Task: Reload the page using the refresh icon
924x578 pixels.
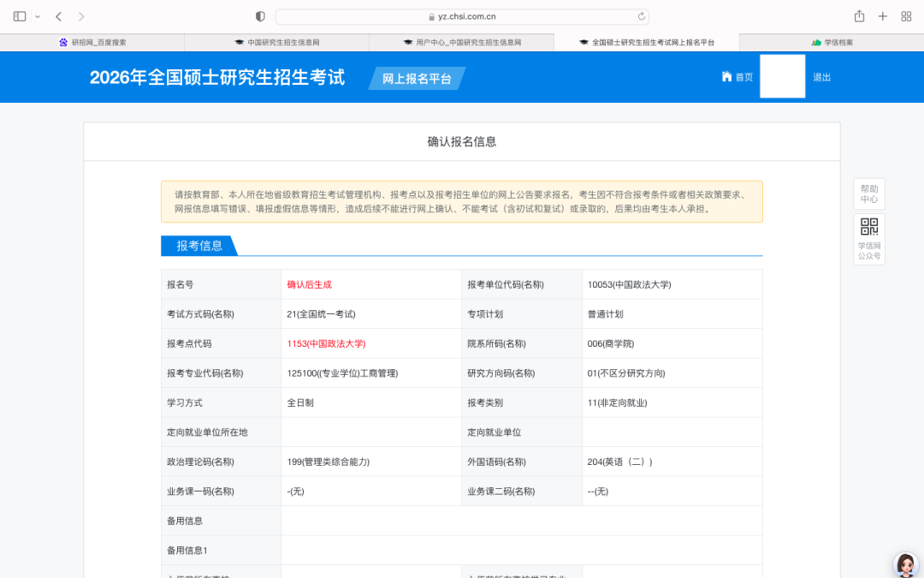Action: click(641, 16)
